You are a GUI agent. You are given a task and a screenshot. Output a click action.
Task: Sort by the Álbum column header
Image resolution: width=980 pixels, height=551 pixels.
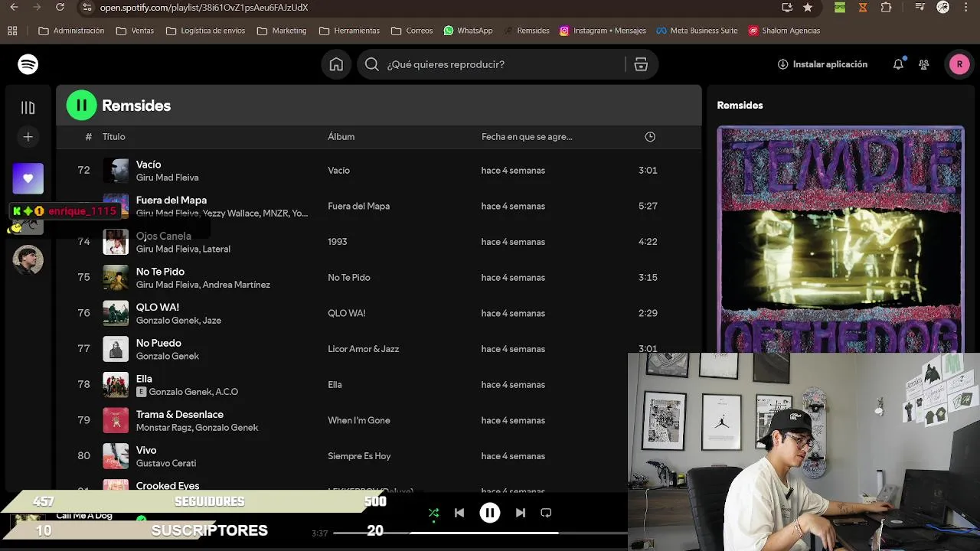pyautogui.click(x=341, y=137)
